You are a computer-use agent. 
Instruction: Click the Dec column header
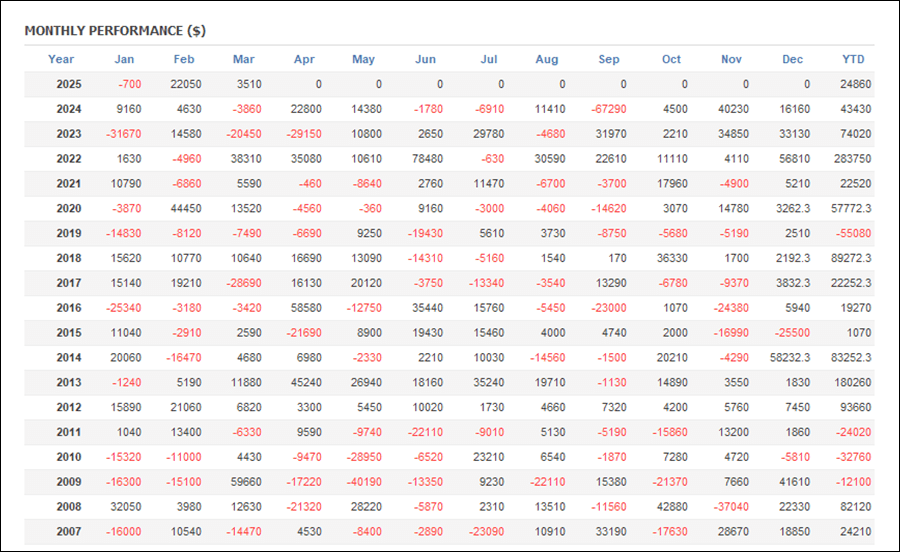click(792, 59)
